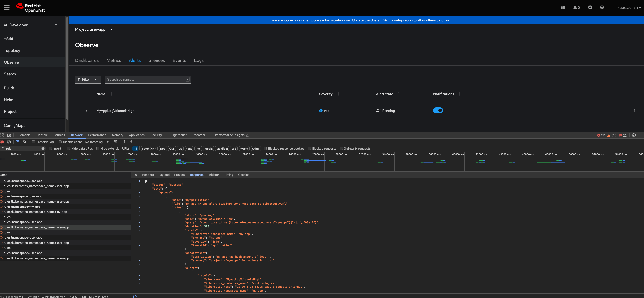Click the plus import icon in header
The image size is (644, 298).
coord(590,8)
